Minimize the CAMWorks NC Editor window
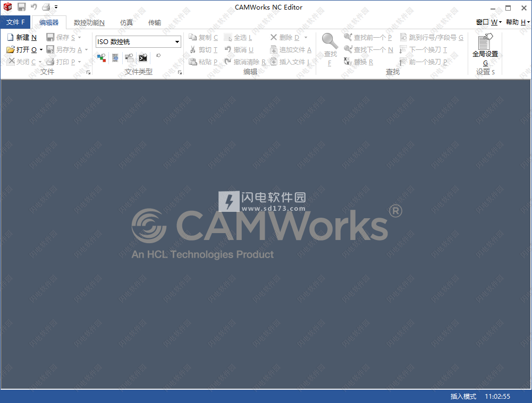 493,8
